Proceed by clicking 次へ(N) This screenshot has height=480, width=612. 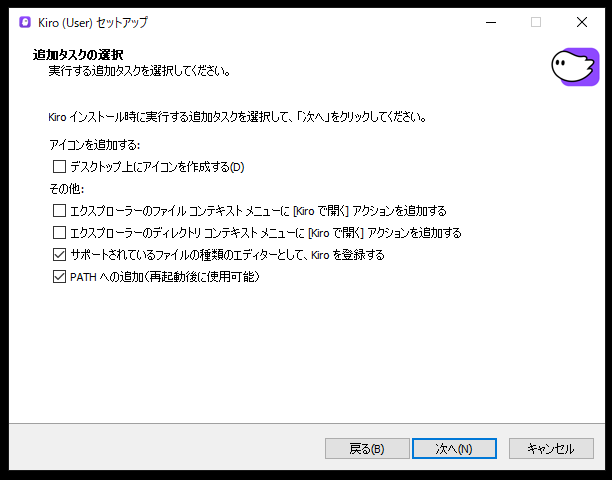(453, 449)
